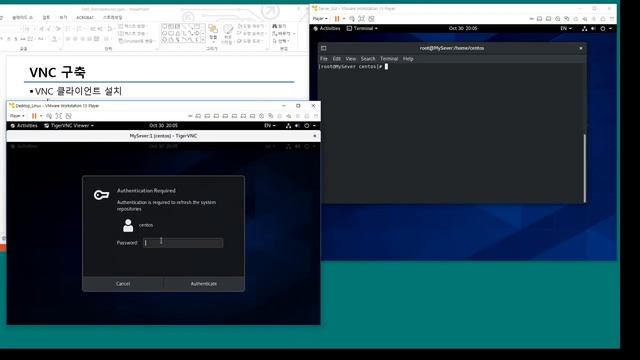The height and width of the screenshot is (360, 640).
Task: Click volume icon in Server VM top bar
Action: click(593, 29)
